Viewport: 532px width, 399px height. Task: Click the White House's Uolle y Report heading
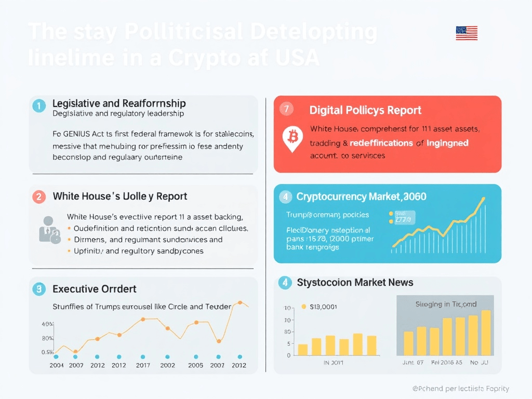click(x=120, y=196)
